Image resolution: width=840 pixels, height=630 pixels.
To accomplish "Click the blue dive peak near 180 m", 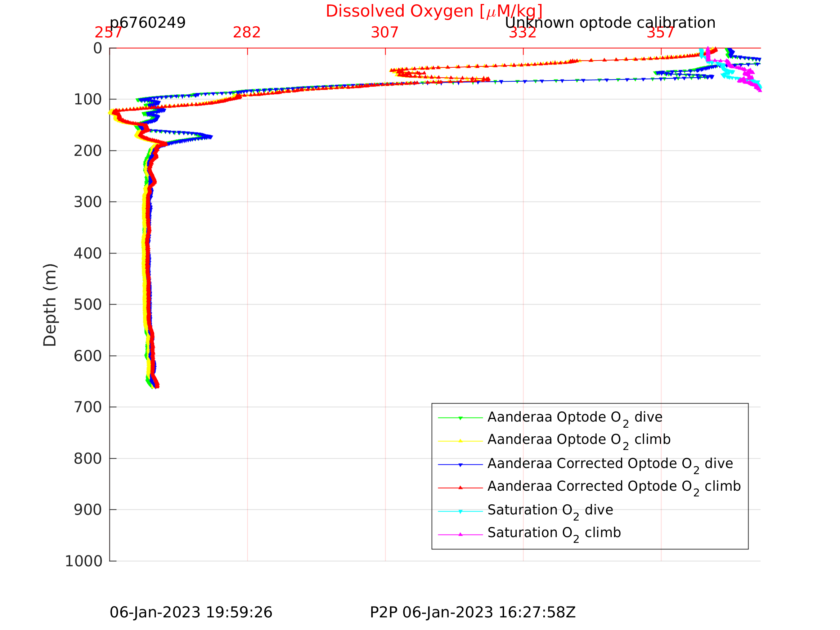I will tap(210, 137).
